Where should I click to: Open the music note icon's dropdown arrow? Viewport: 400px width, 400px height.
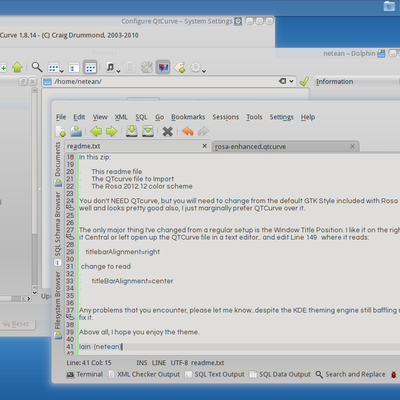click(x=118, y=71)
